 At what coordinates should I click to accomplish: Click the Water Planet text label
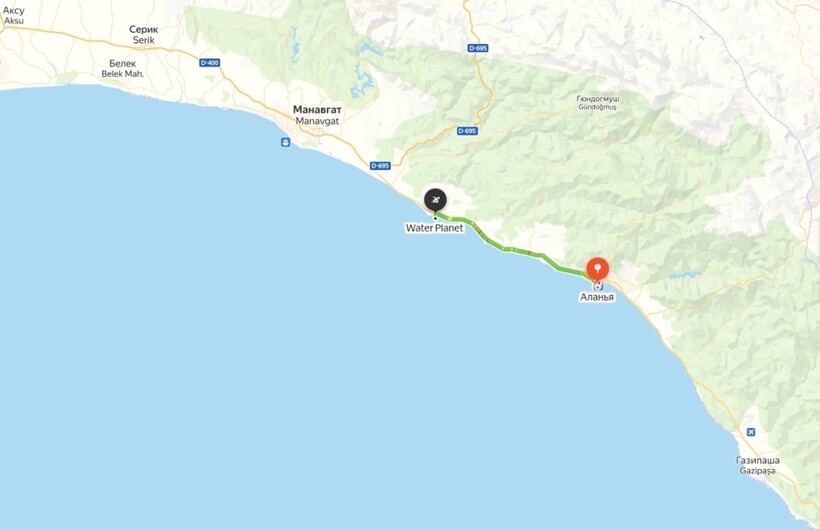click(x=435, y=228)
